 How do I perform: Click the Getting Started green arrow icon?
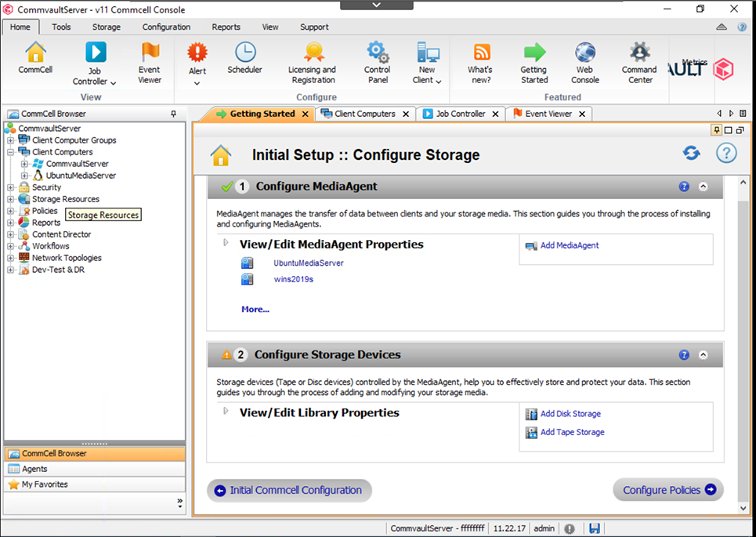coord(535,52)
